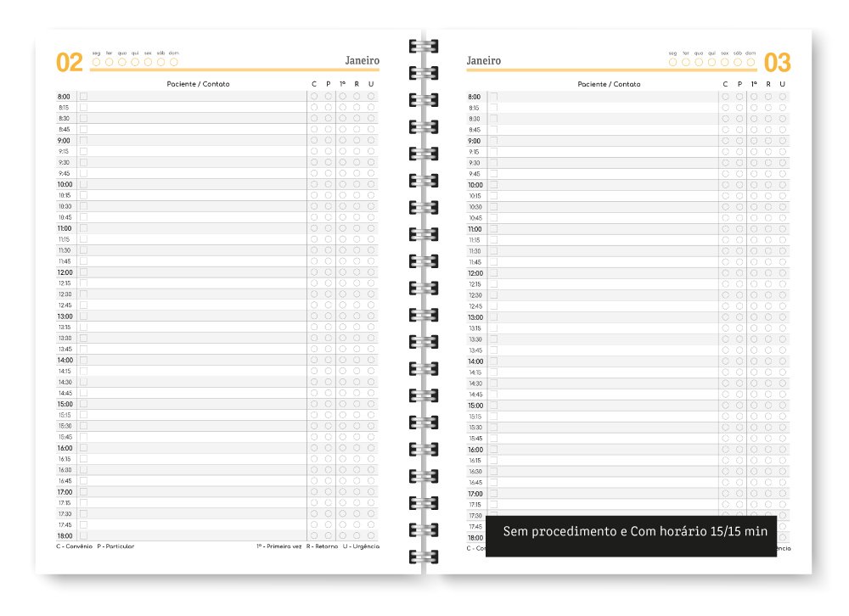Mark the 1º circle at 16:00 on day 02
Screen dimensions: 849x616
point(343,448)
